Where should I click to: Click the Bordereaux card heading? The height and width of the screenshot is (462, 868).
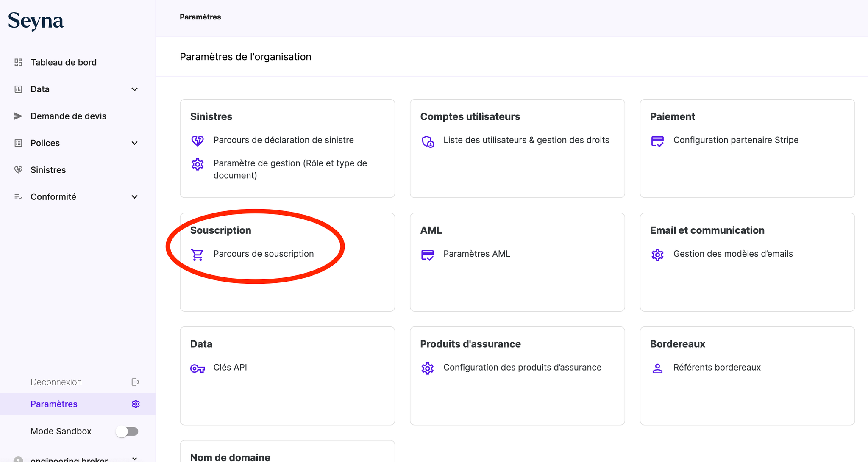(x=678, y=344)
